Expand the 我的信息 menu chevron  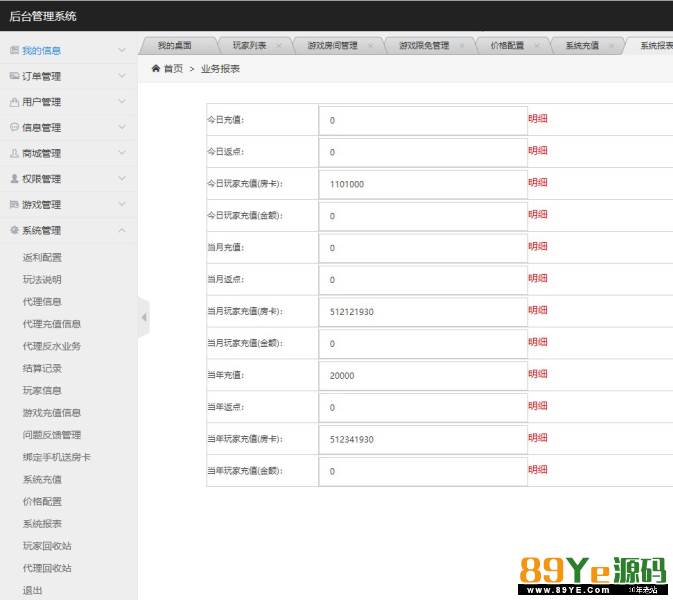click(122, 50)
